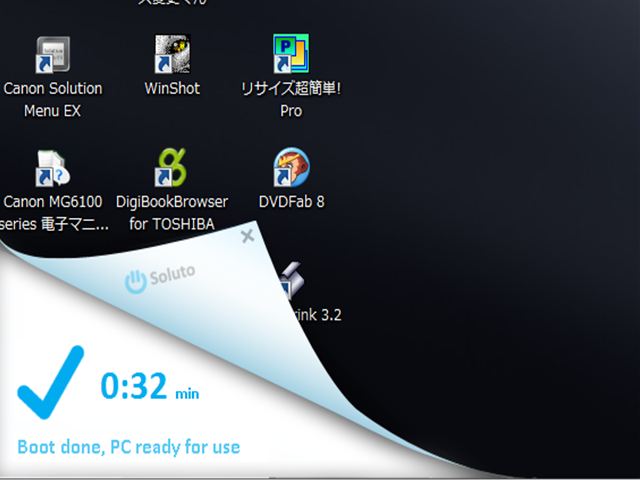Select the 'WinShot' icon label
Screen dimensions: 640x480
point(172,88)
